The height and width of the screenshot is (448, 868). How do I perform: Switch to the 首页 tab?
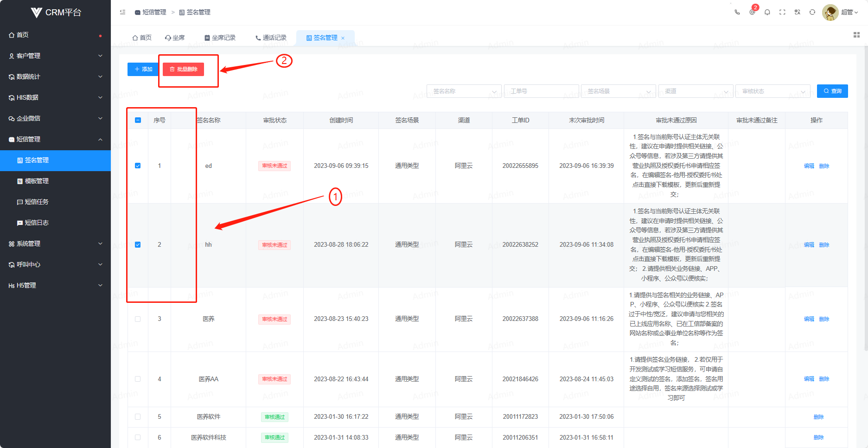click(x=142, y=38)
